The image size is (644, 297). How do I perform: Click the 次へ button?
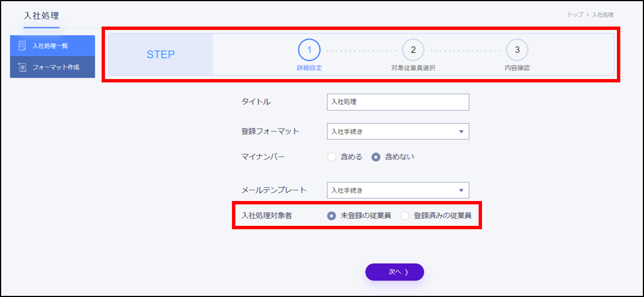pyautogui.click(x=395, y=272)
